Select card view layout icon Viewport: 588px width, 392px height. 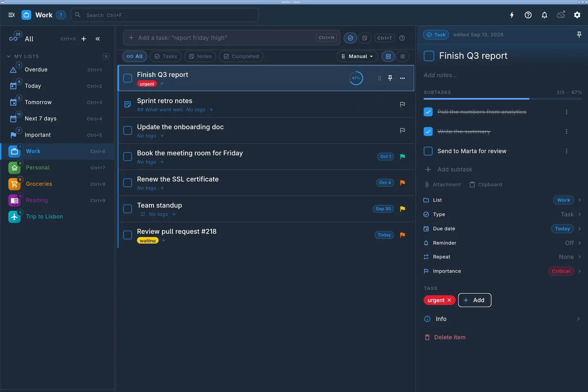(x=388, y=56)
